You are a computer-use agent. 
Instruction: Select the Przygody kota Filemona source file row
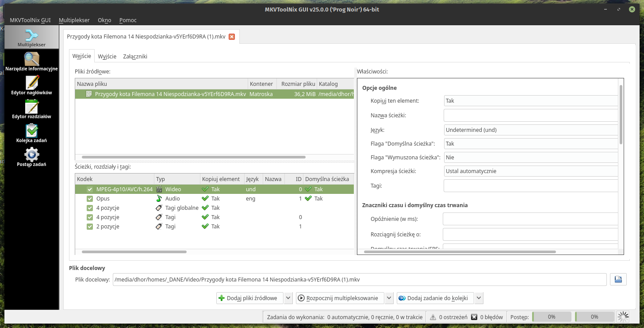215,94
